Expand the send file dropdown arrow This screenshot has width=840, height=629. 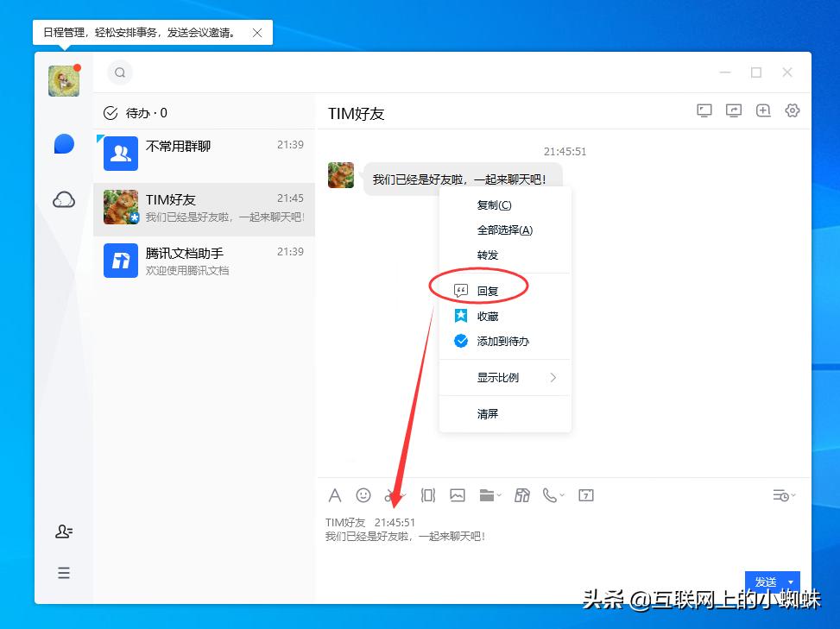point(499,496)
